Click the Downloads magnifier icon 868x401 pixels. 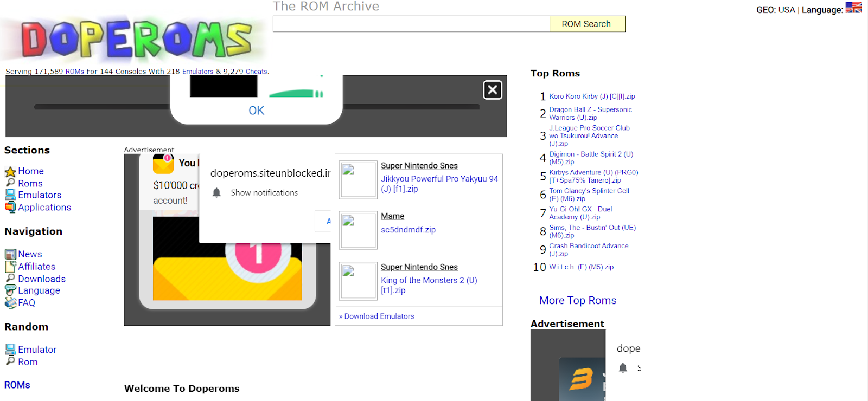point(10,279)
